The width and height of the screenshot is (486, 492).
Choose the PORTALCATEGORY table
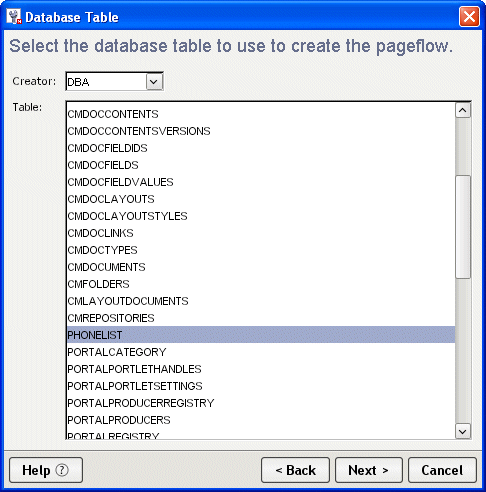[x=261, y=352]
